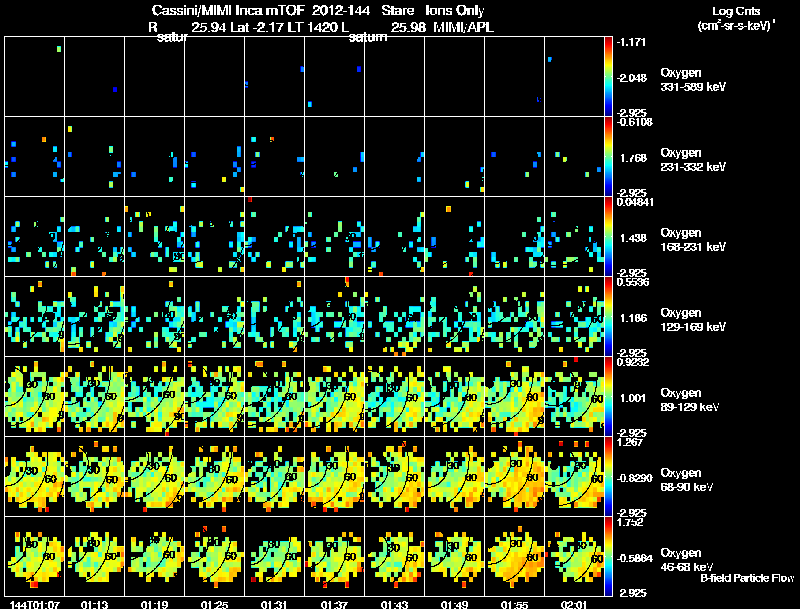Select the Oxygen 46-68 keV panel at 01:07

pos(35,556)
